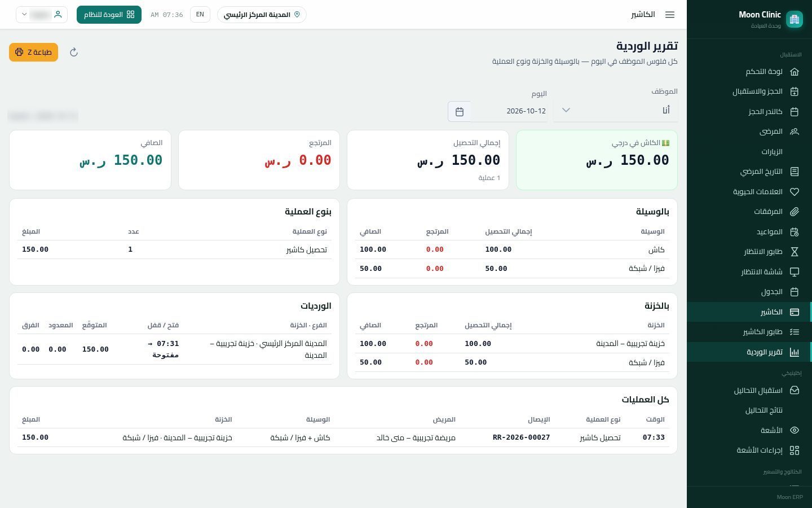Click the shift status مفتوحة in الورديات
This screenshot has width=812, height=508.
[x=165, y=355]
